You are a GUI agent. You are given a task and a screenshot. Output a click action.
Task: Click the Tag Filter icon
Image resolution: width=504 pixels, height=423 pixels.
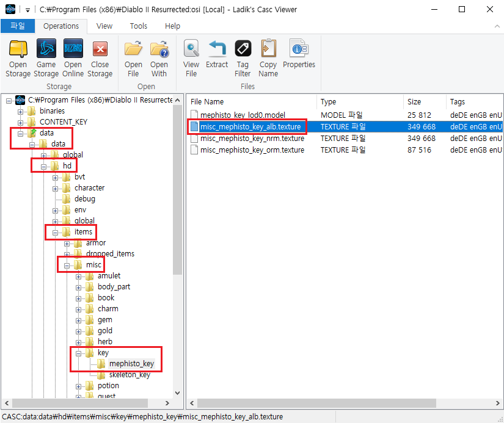243,48
